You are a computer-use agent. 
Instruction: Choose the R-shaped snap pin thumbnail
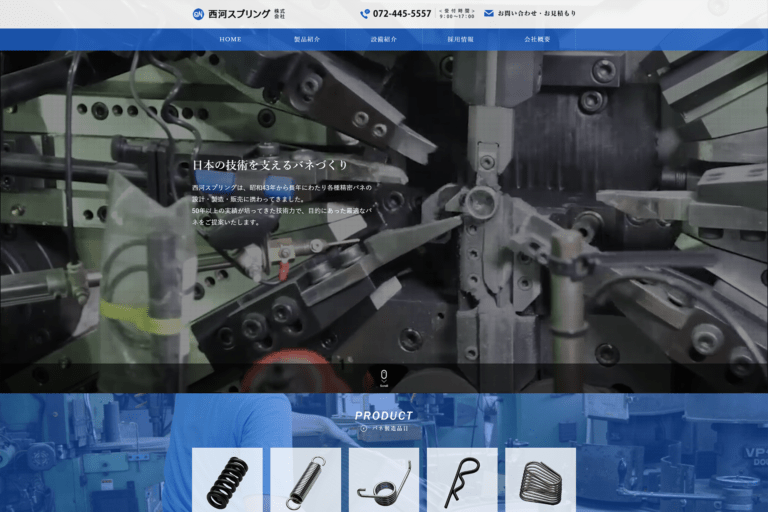click(x=462, y=480)
